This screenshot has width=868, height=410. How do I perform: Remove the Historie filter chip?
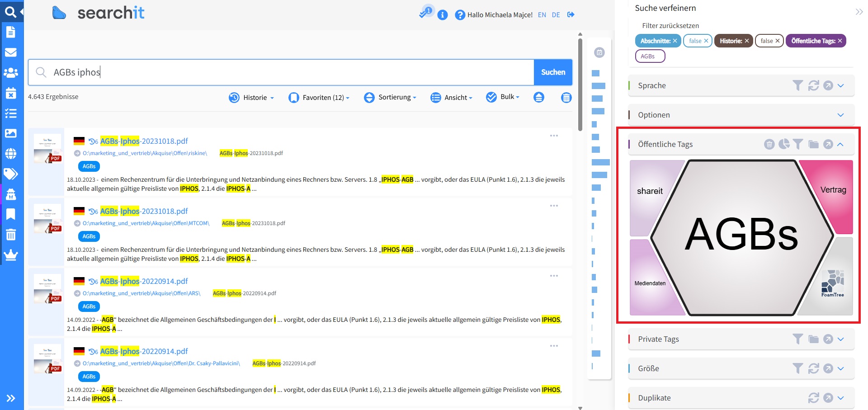click(x=747, y=41)
